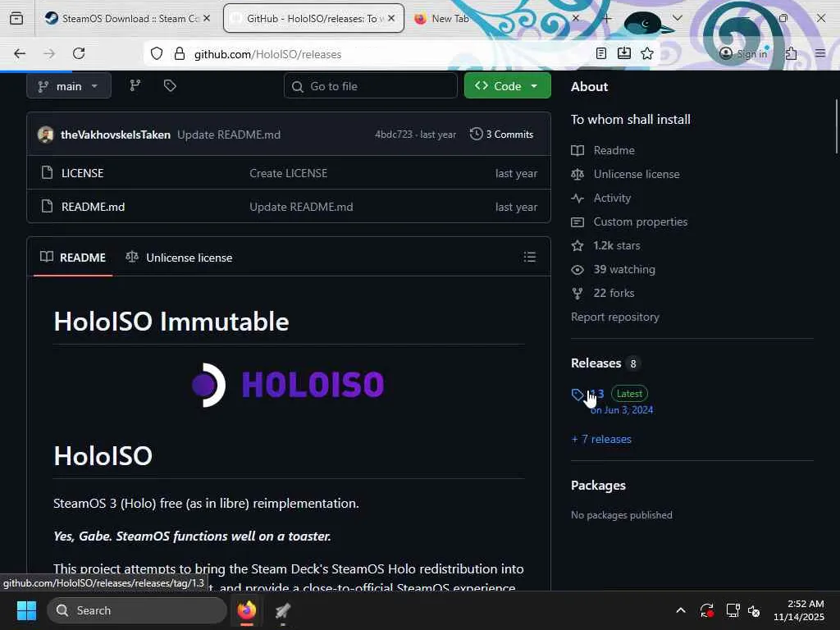
Task: Switch to the Unlicense license tab
Action: click(x=179, y=258)
